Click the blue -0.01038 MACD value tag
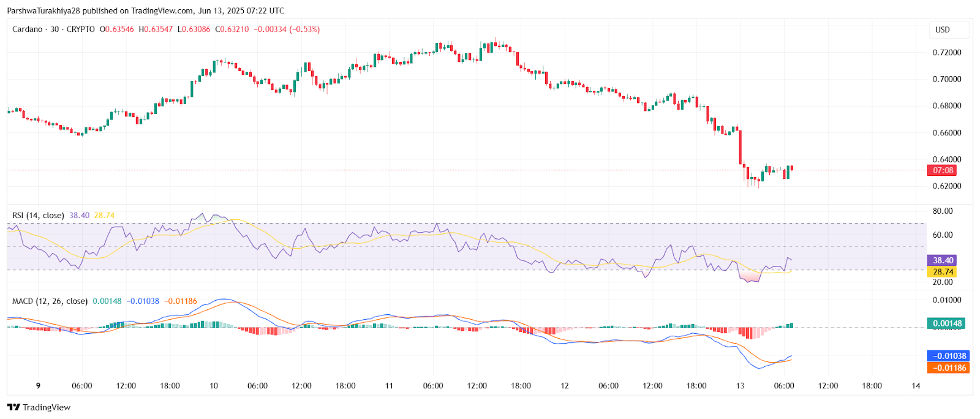The height and width of the screenshot is (419, 980). point(948,356)
